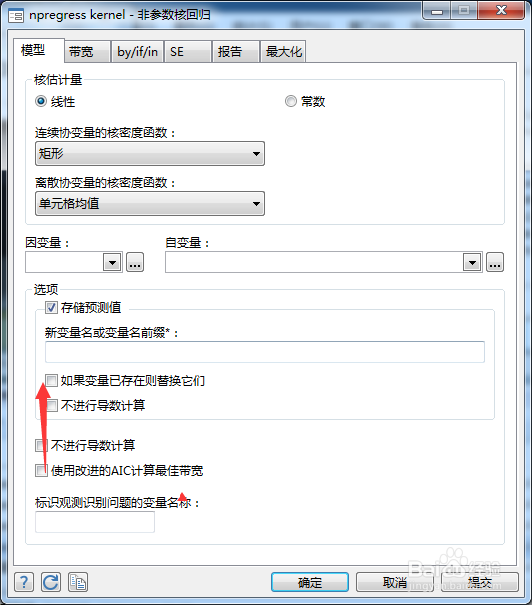532x605 pixels.
Task: Select the 常数 kernel estimator radio button
Action: tap(290, 101)
